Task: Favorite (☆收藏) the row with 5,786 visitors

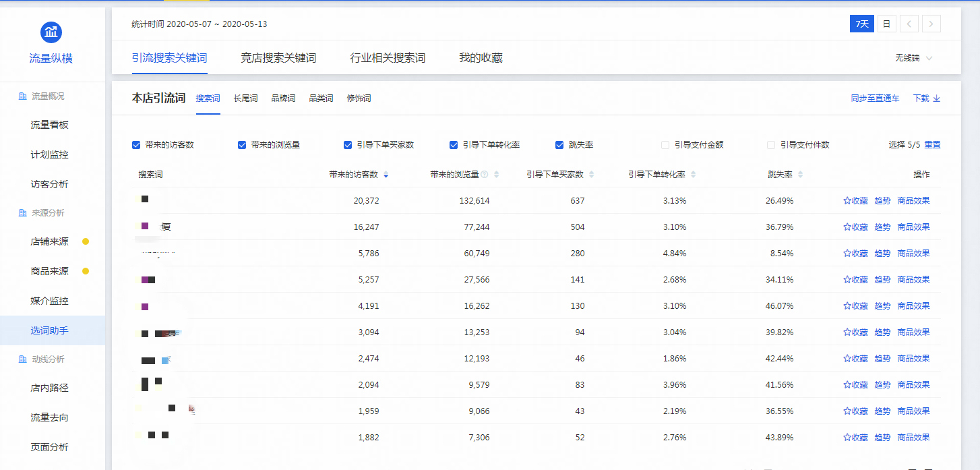Action: click(x=855, y=254)
